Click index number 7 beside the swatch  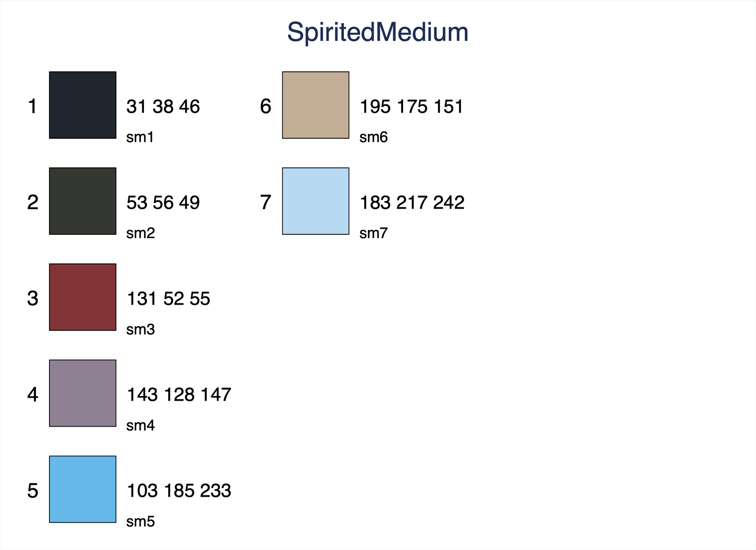point(265,202)
